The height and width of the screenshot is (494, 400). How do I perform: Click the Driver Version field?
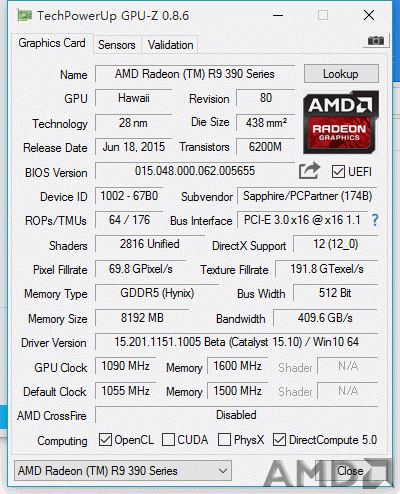click(236, 342)
